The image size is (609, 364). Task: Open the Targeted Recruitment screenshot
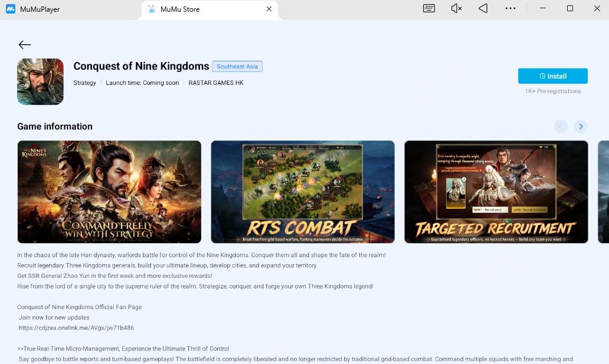pyautogui.click(x=496, y=192)
